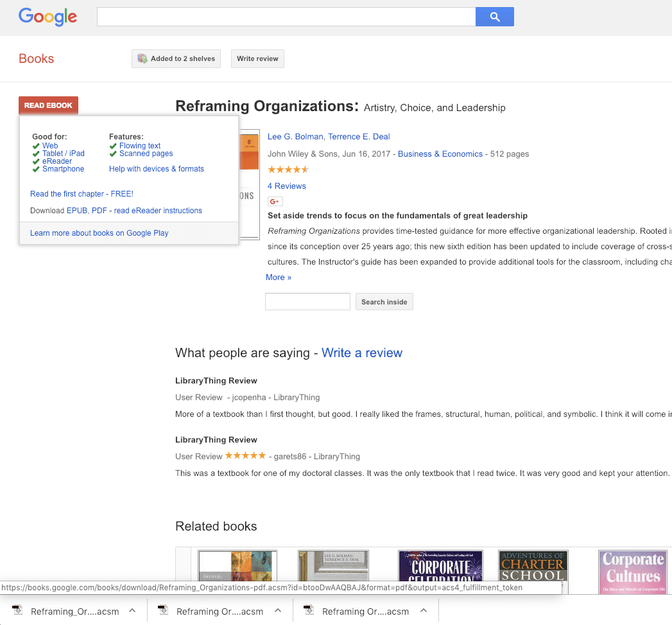This screenshot has width=672, height=625.
Task: Click the Write review button
Action: [x=257, y=58]
